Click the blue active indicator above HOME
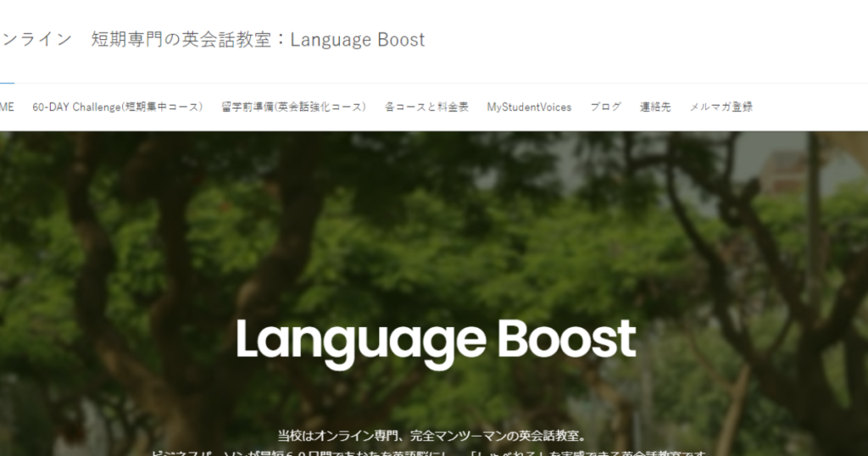 6,84
